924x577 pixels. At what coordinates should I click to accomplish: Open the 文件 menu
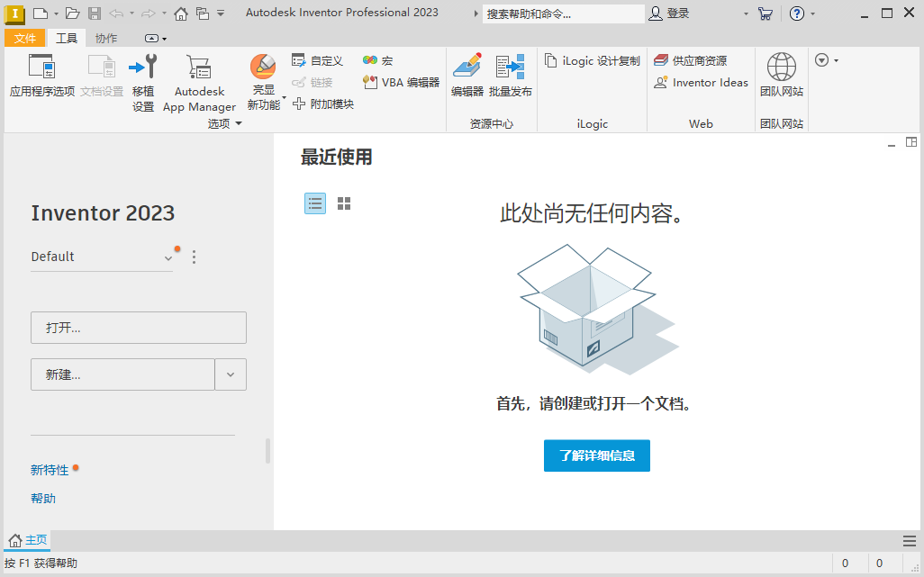[x=25, y=38]
